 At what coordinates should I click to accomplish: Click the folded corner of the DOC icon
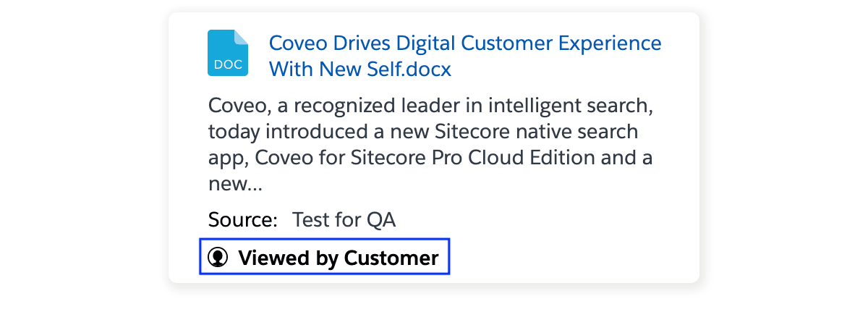242,37
